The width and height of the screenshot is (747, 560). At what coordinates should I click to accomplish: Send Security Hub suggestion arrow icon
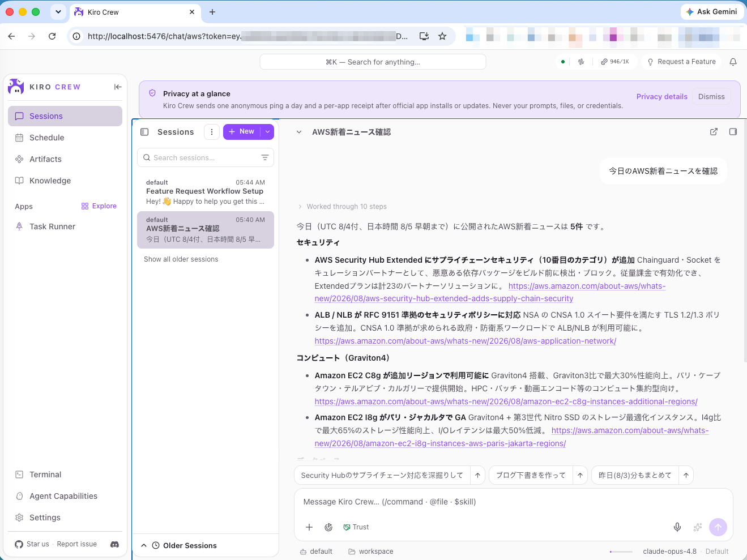pyautogui.click(x=477, y=475)
